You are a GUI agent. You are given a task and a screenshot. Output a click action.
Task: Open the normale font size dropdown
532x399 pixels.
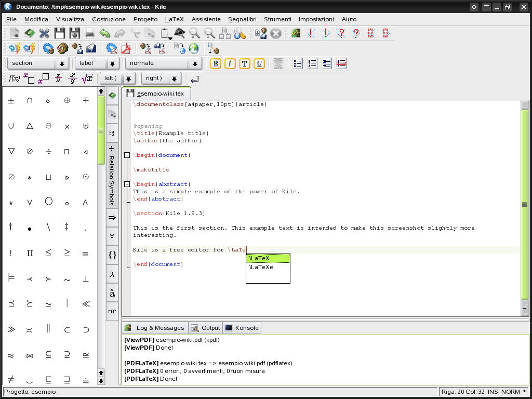tap(164, 63)
